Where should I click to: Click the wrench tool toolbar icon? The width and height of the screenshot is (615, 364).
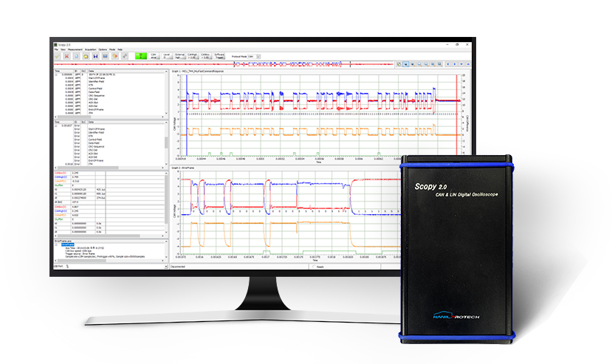click(125, 56)
